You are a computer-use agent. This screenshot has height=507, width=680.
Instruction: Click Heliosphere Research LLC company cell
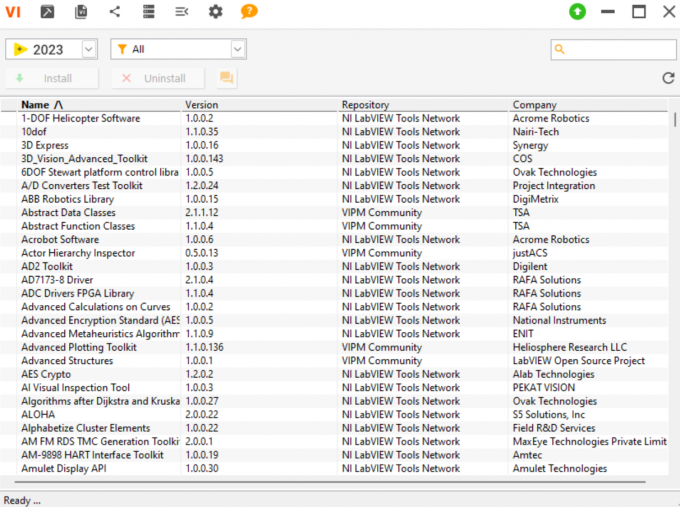pyautogui.click(x=570, y=347)
